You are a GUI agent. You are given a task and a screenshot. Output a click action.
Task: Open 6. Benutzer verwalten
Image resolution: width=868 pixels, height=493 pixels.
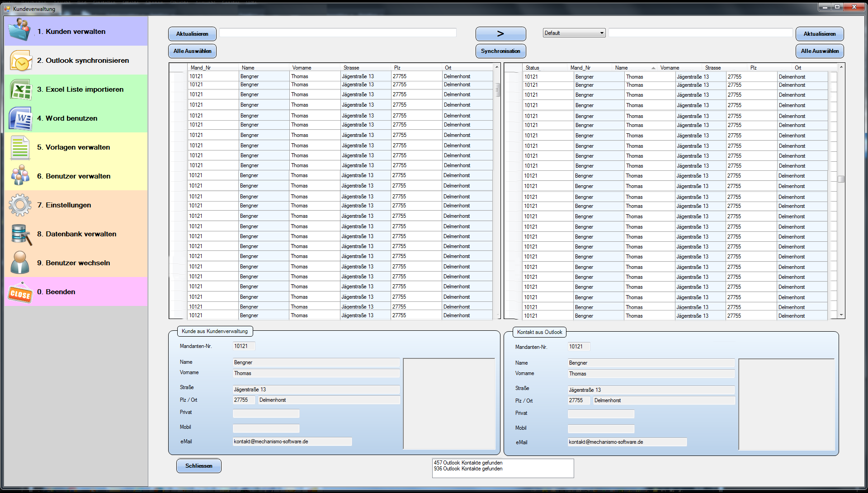(76, 176)
